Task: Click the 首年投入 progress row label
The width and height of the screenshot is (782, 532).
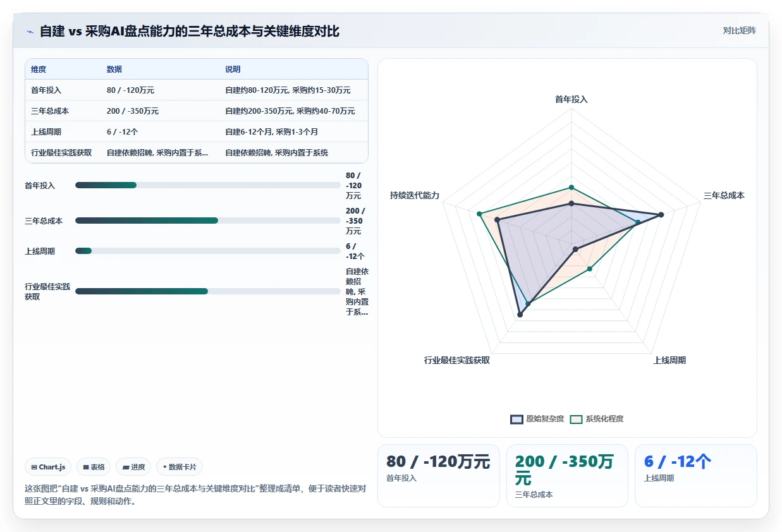Action: [x=40, y=185]
